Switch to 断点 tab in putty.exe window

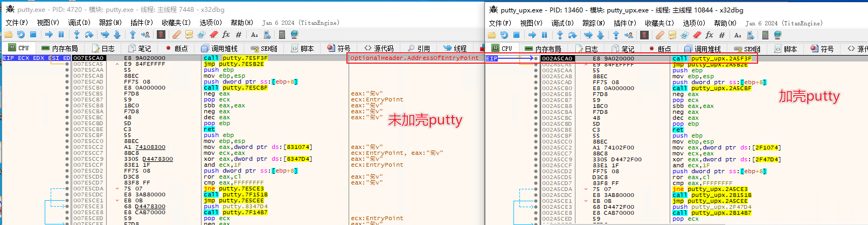176,48
